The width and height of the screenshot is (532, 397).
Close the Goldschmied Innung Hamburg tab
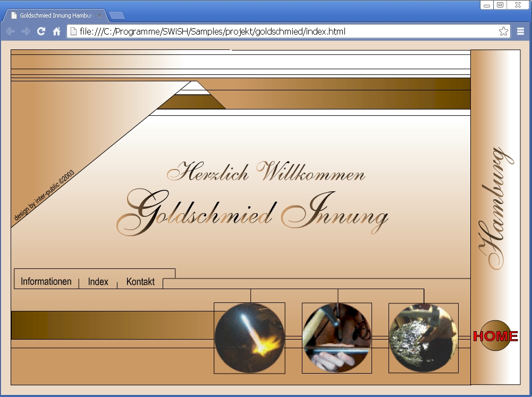point(99,15)
